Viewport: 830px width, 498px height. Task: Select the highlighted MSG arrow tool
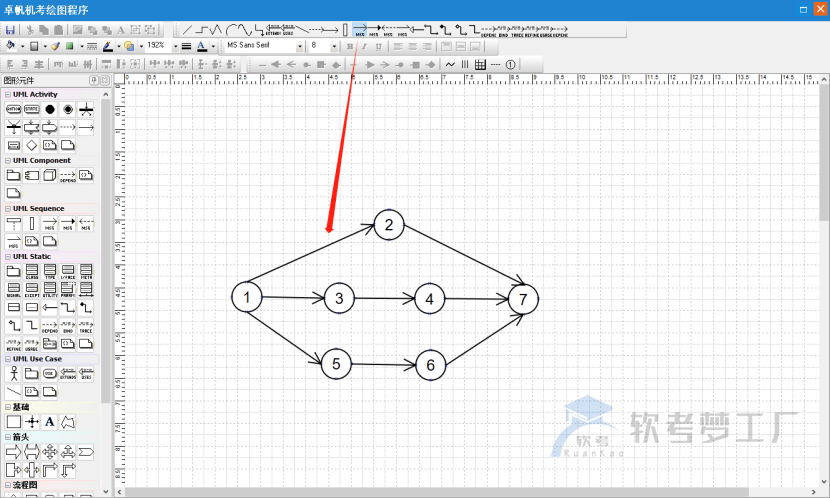360,30
